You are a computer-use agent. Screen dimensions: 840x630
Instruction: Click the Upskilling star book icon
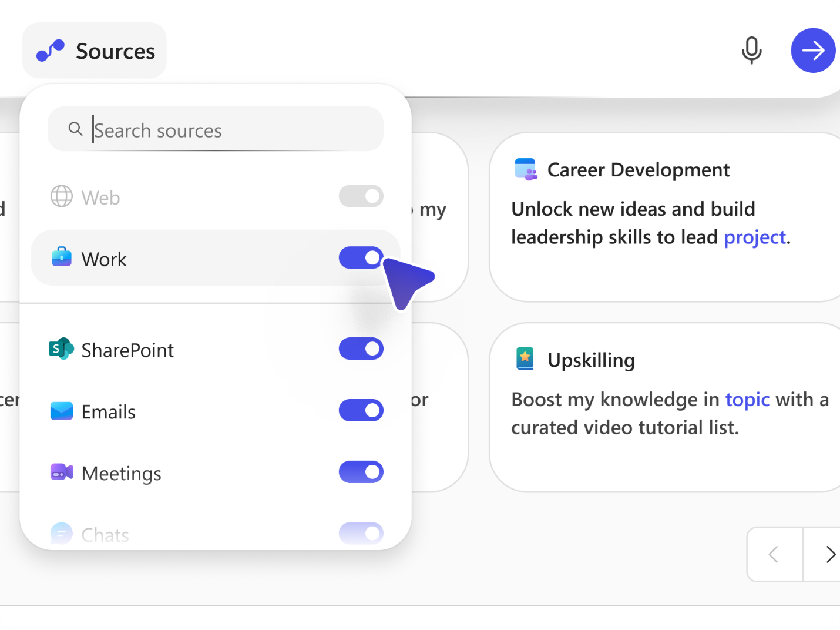(x=525, y=358)
